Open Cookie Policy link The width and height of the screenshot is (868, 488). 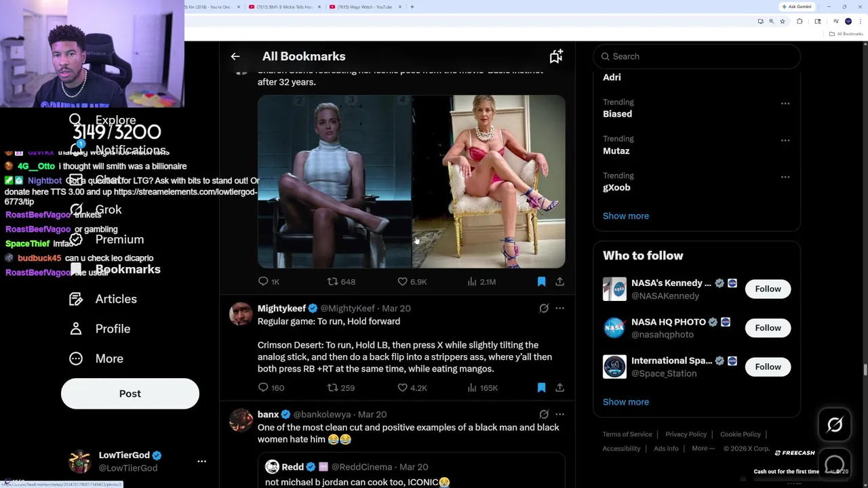tap(741, 434)
